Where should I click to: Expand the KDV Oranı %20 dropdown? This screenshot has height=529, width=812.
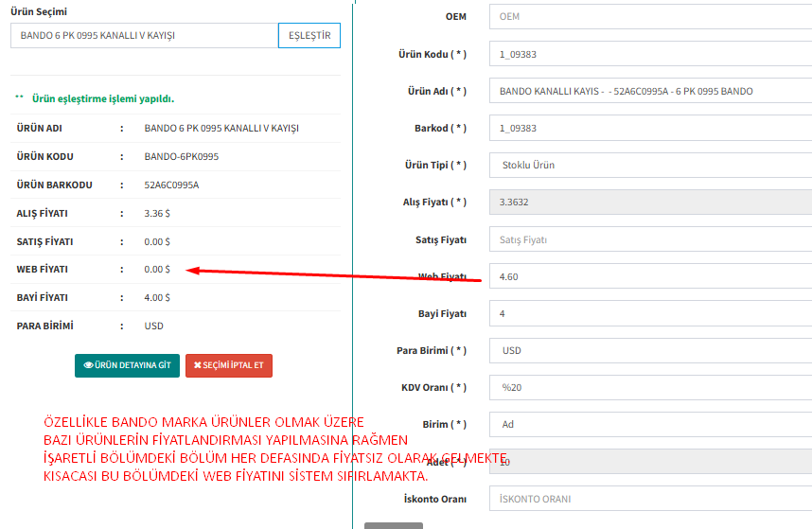[x=650, y=387]
